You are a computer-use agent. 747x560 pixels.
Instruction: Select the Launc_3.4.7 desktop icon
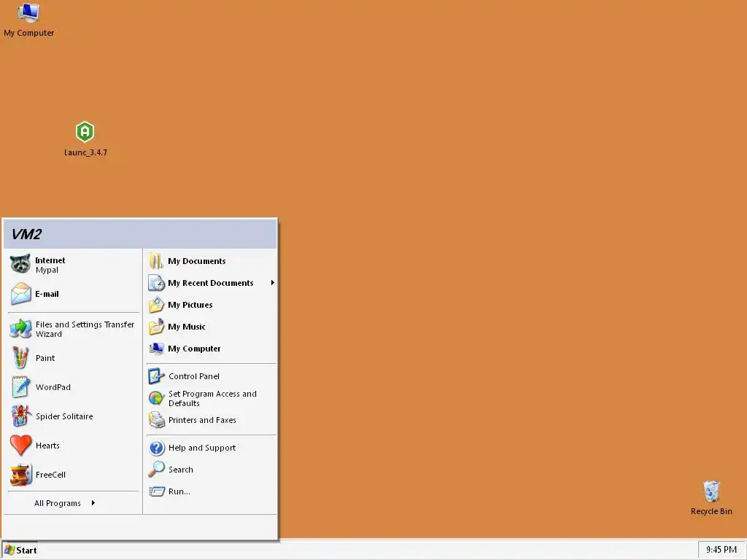click(x=85, y=132)
